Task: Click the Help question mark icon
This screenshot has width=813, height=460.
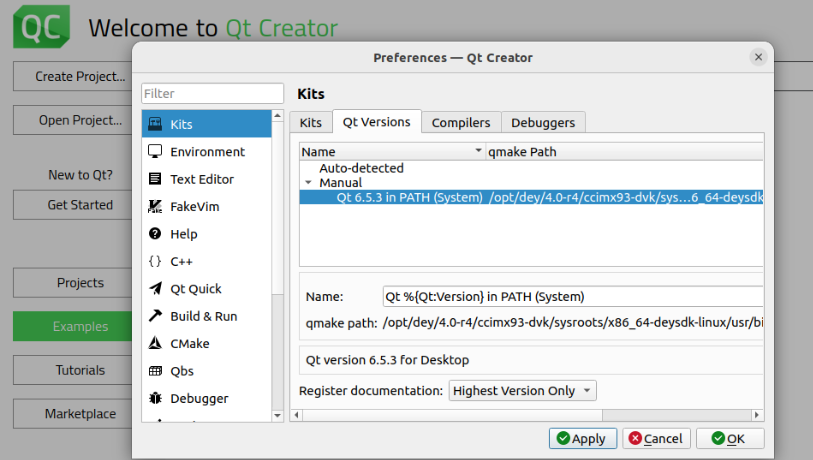Action: pyautogui.click(x=155, y=234)
